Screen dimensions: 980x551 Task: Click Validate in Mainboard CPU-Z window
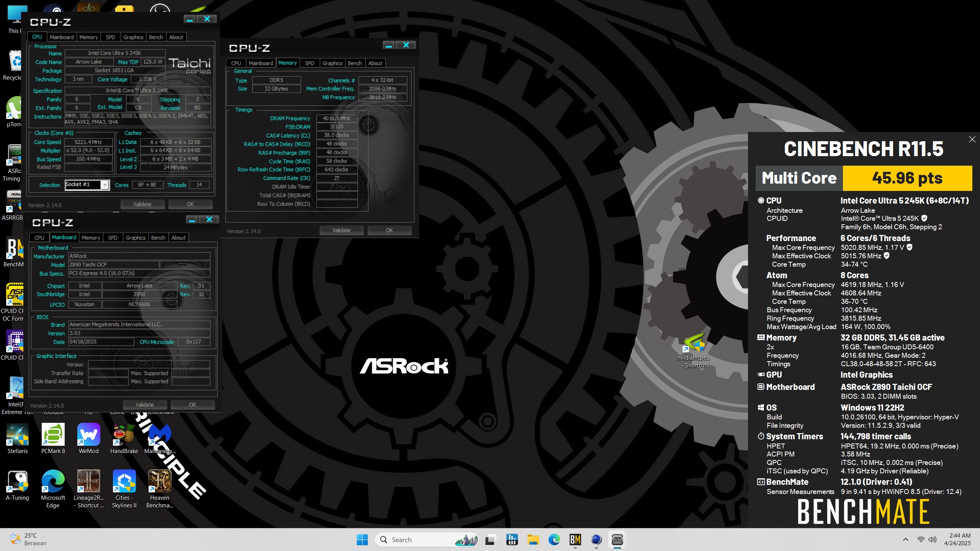145,405
